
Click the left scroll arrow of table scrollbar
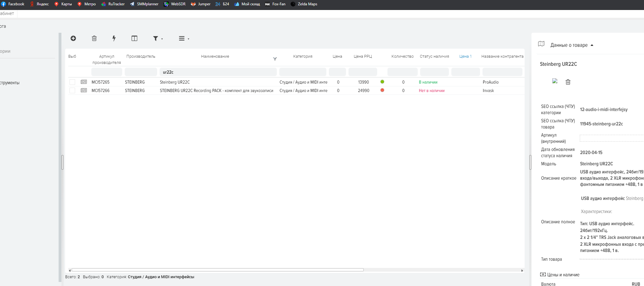coord(70,270)
